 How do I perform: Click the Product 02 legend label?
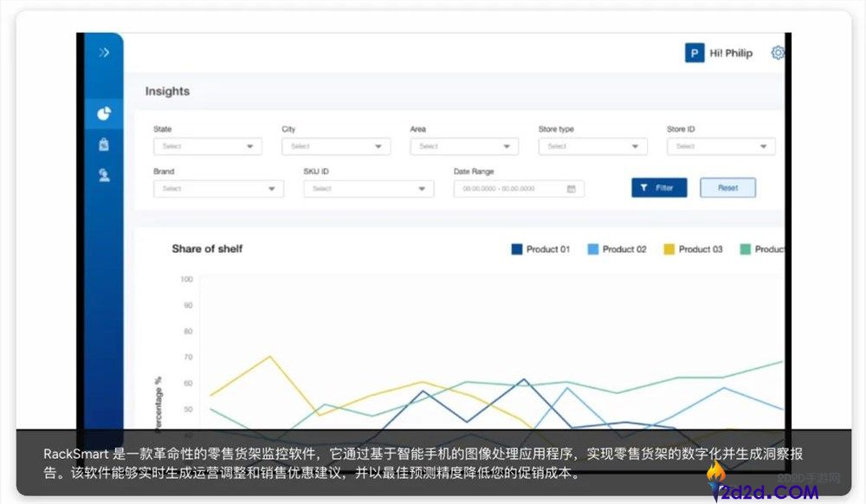click(x=624, y=249)
